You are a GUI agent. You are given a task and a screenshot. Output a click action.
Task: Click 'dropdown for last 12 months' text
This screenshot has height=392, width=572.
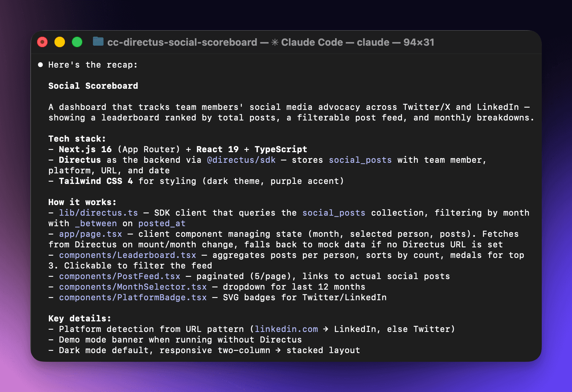click(294, 287)
